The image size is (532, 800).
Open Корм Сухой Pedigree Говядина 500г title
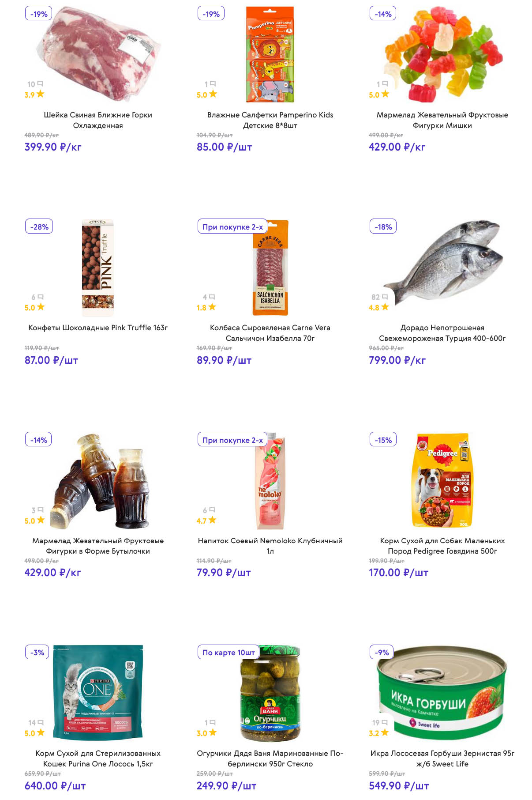point(442,546)
